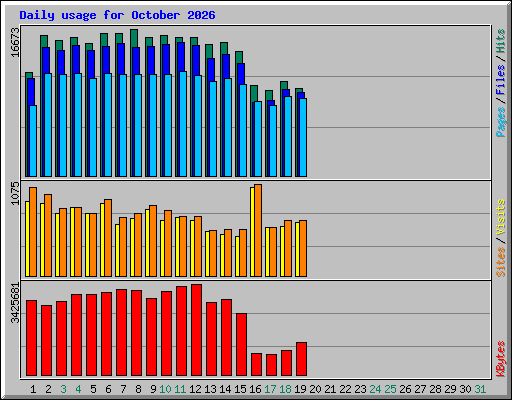Click day 20 on the date axis

[x=315, y=389]
